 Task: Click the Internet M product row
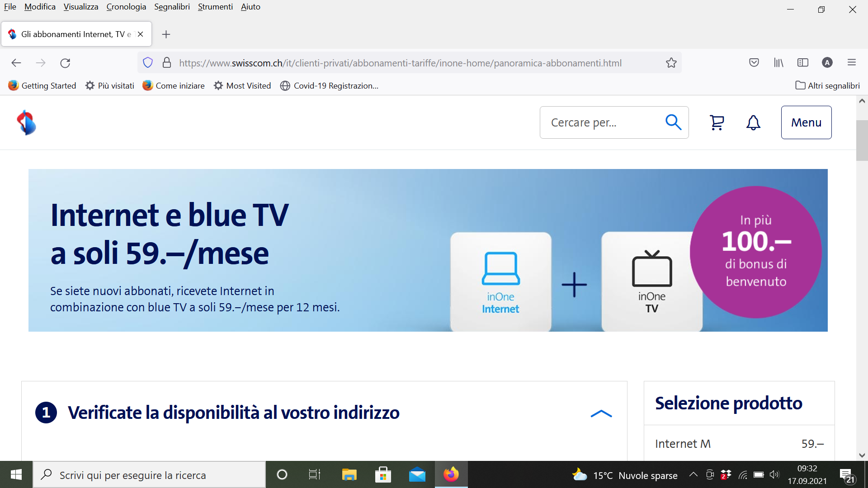739,443
